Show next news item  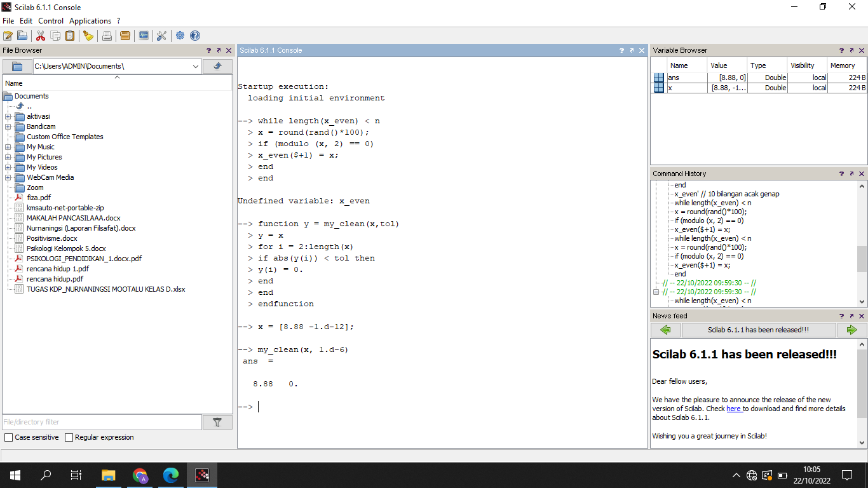tap(851, 330)
